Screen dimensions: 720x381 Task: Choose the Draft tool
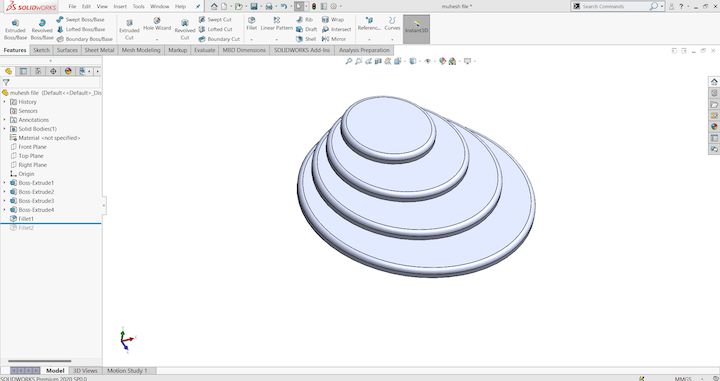tap(306, 29)
